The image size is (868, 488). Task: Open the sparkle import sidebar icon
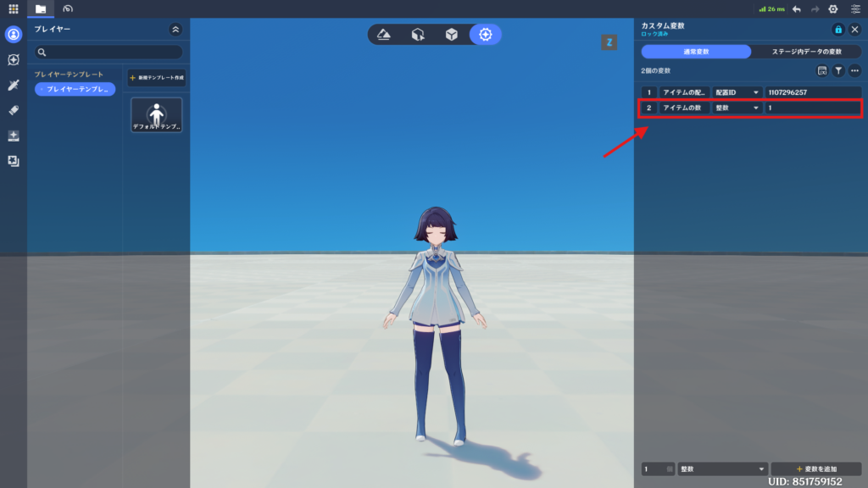[x=14, y=136]
